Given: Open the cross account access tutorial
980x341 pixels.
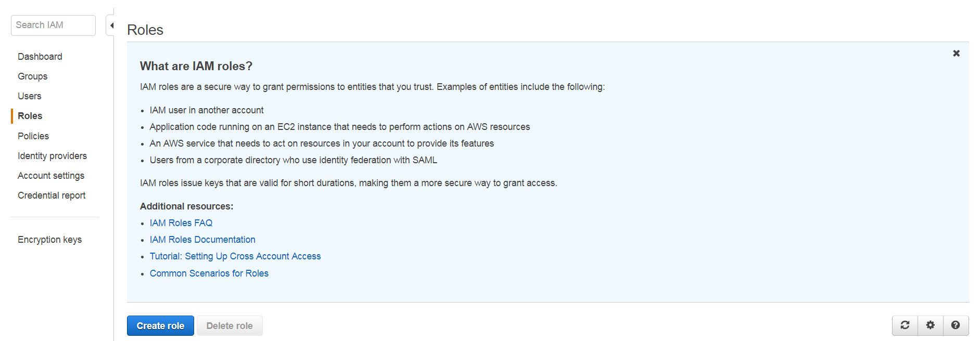Looking at the screenshot, I should (x=235, y=256).
